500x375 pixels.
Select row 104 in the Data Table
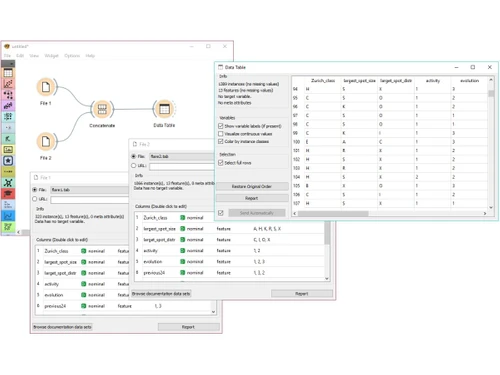click(390, 177)
